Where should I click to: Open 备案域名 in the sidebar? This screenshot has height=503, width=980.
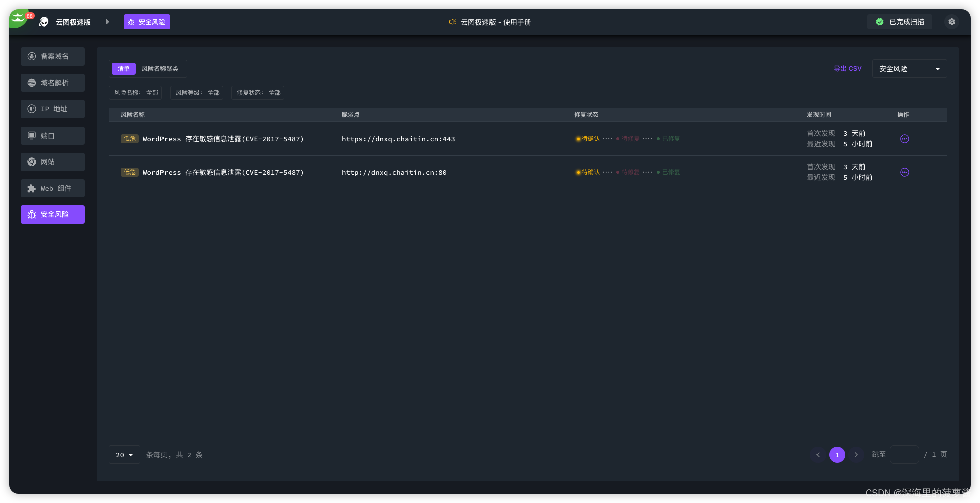click(53, 56)
